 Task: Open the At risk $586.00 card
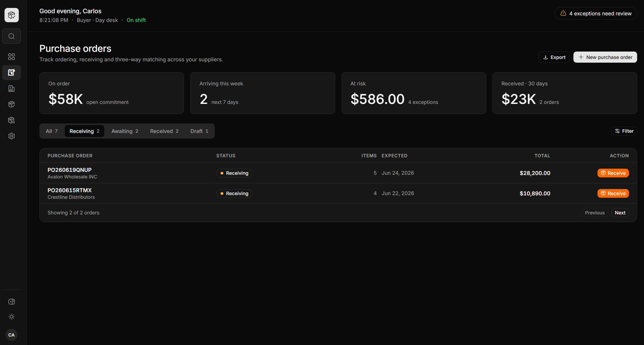click(x=414, y=93)
